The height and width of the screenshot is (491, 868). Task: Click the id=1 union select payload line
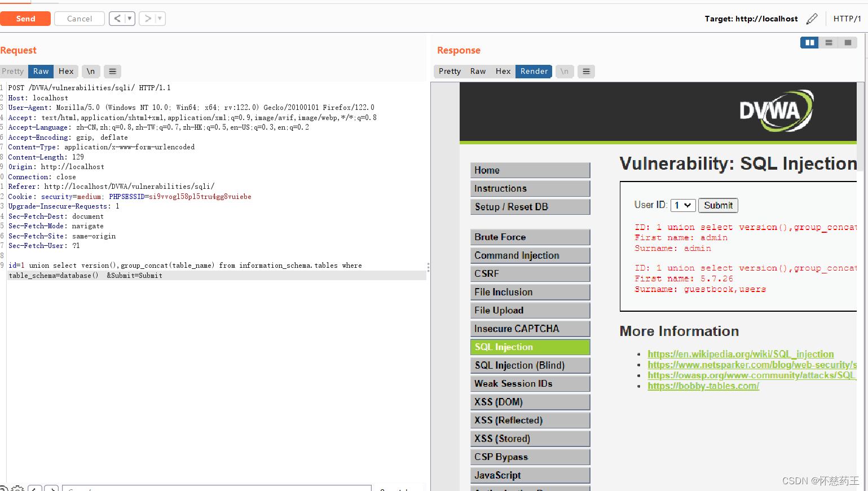pyautogui.click(x=185, y=266)
